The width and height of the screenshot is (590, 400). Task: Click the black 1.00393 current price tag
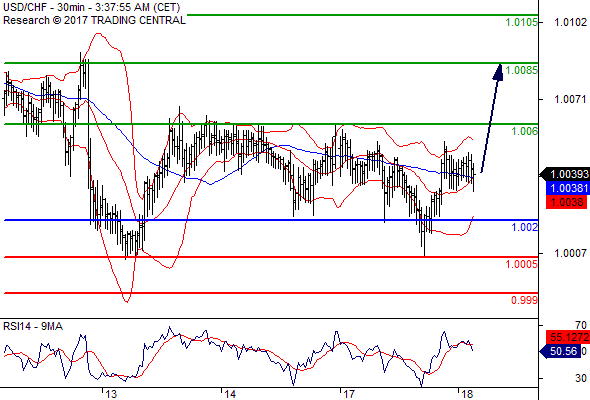564,174
